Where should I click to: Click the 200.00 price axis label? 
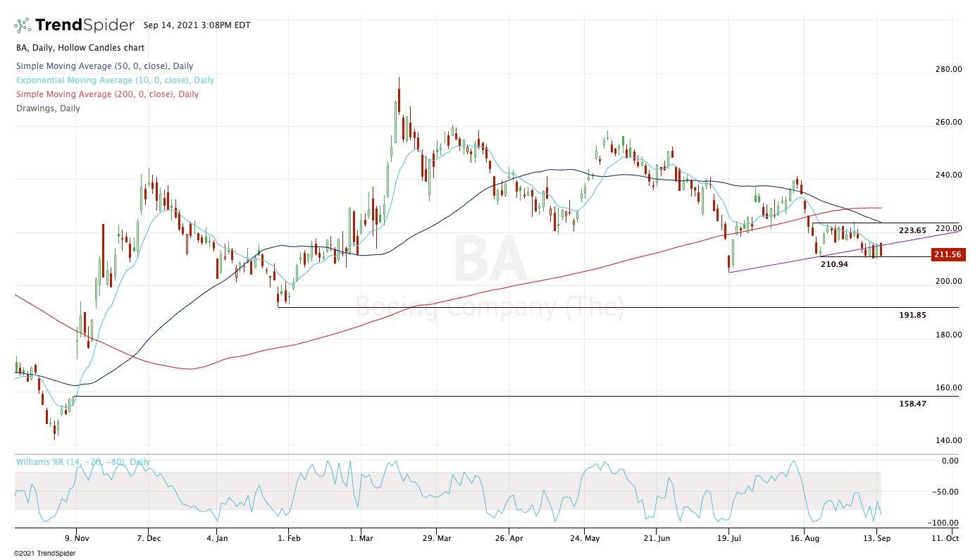pos(949,281)
